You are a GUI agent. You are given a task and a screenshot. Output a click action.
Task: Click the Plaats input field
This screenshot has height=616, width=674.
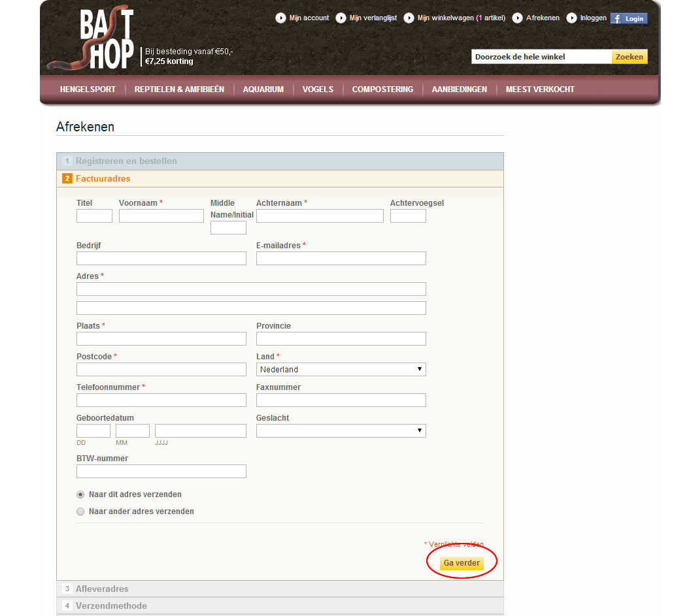[x=161, y=338]
